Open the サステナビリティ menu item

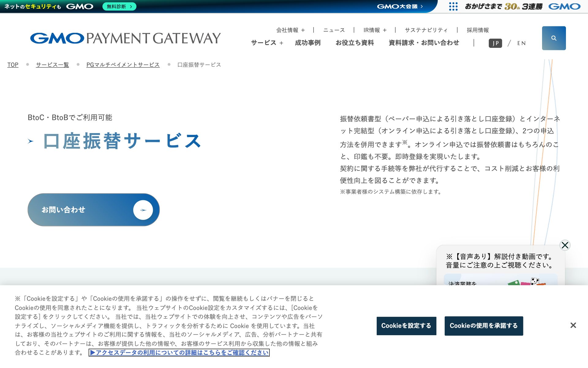pos(426,30)
